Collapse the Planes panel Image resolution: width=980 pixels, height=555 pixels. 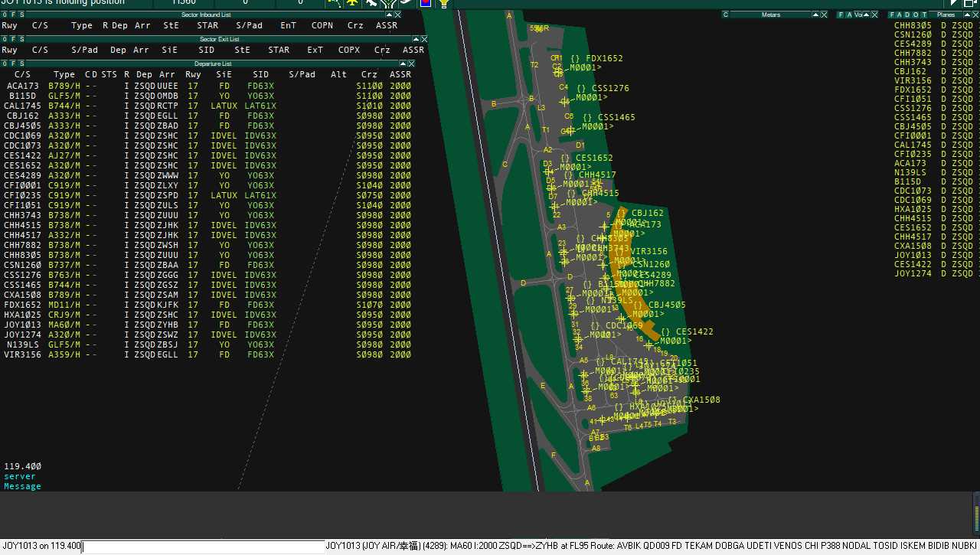pos(967,15)
